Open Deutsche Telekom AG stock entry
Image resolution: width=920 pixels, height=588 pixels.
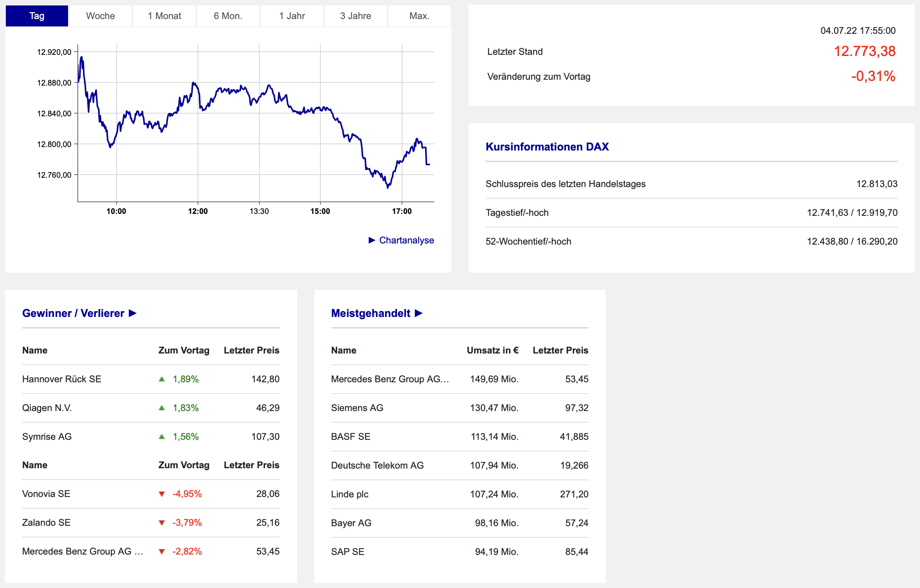pos(377,465)
